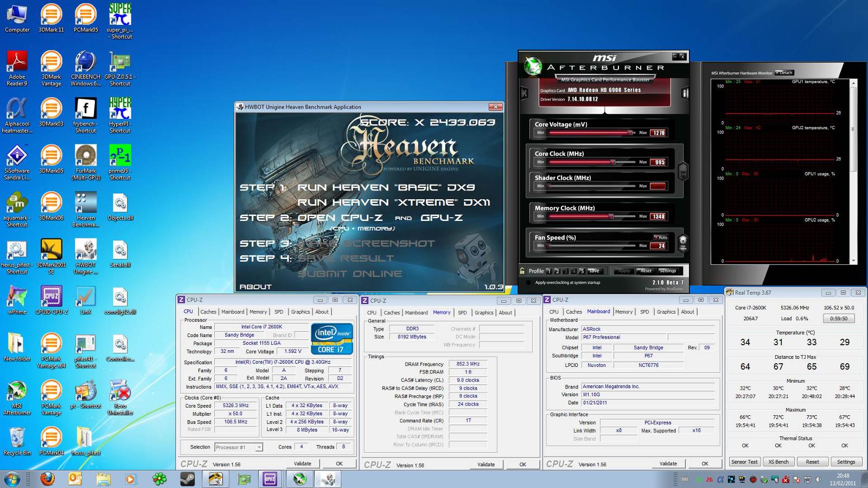Select Afterburner profile slot 2
The height and width of the screenshot is (488, 868).
coord(557,271)
